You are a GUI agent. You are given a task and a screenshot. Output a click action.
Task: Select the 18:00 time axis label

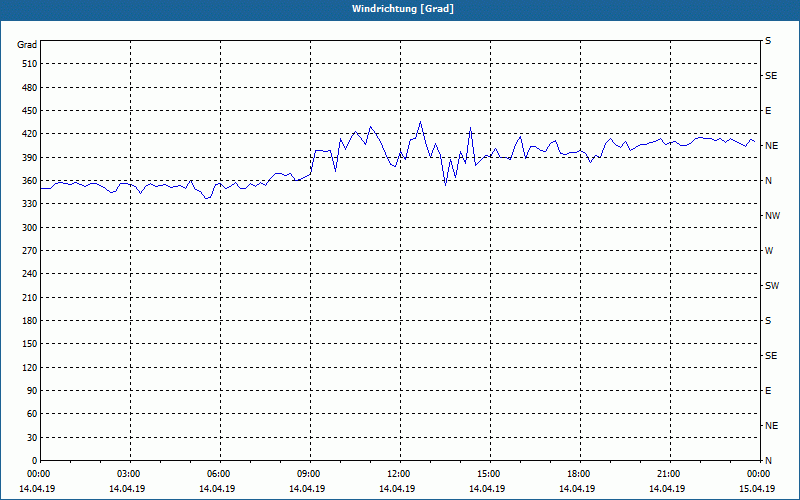coord(578,474)
